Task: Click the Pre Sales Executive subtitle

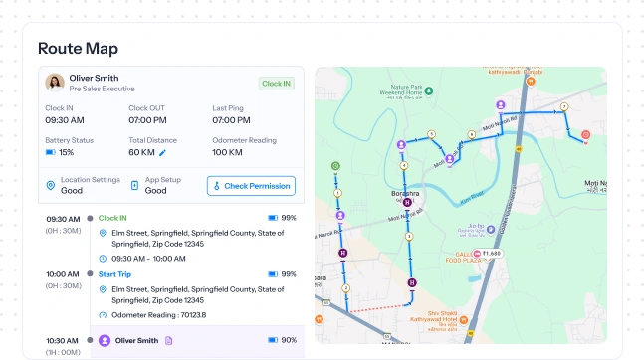Action: (102, 89)
